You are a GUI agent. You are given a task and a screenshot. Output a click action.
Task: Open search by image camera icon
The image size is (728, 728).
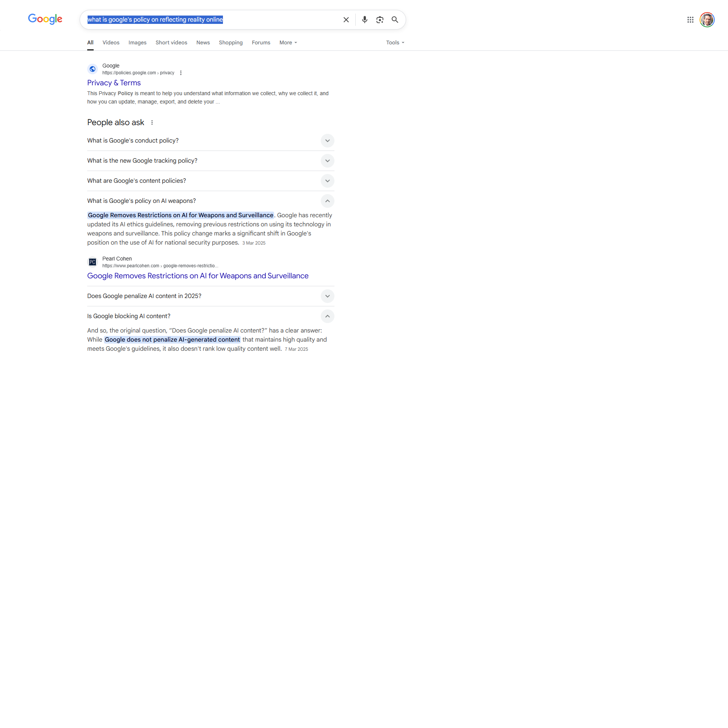pos(380,20)
